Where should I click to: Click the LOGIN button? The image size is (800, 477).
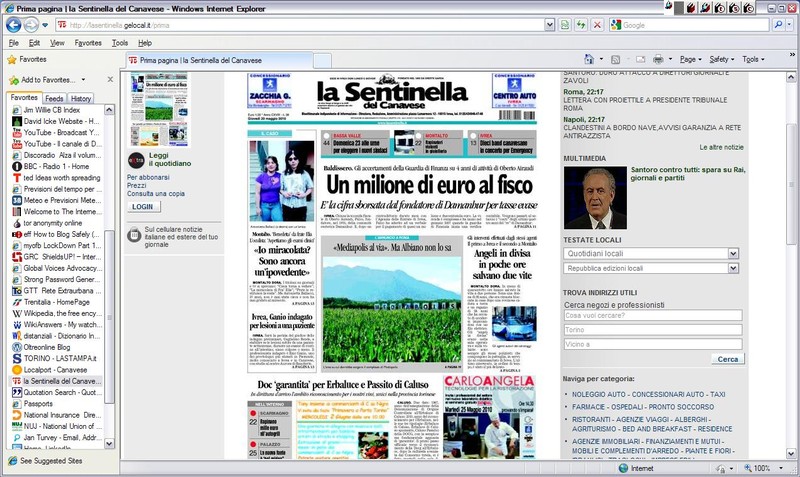pos(143,207)
